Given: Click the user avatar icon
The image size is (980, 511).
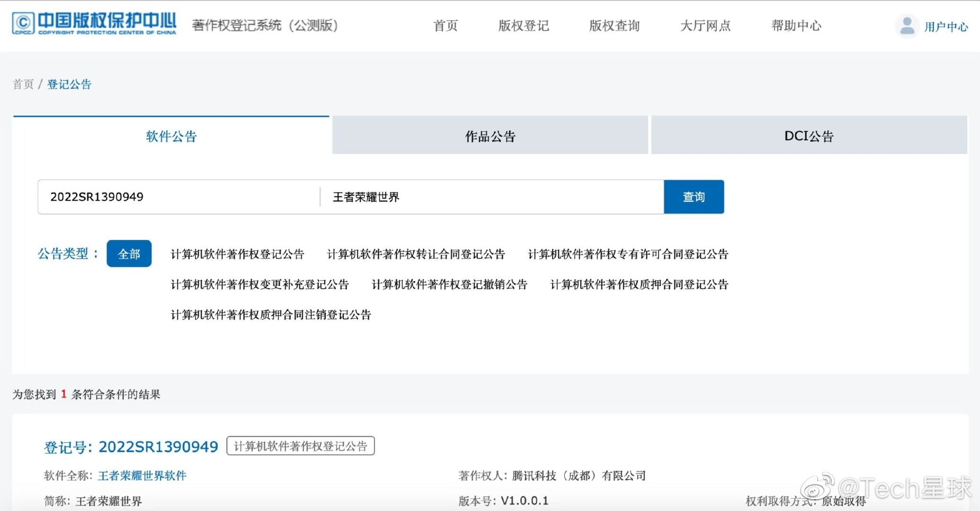Looking at the screenshot, I should coord(907,26).
